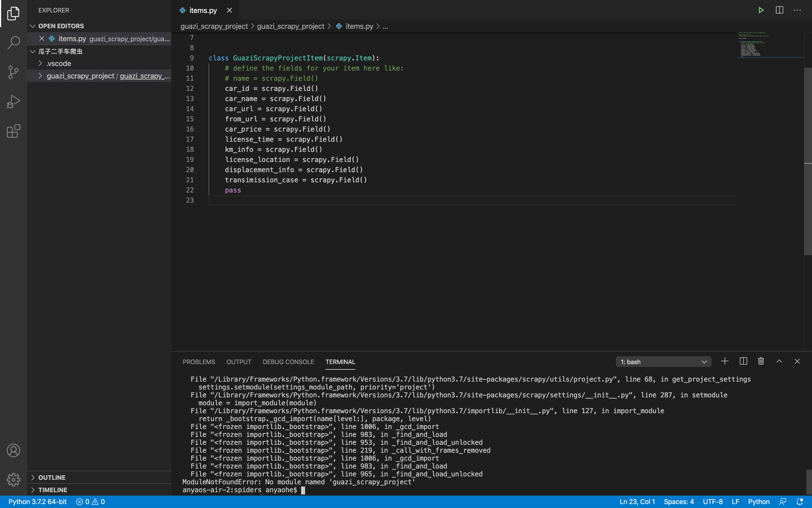Select items.py entry in Open Editors
Viewport: 812px width, 508px height.
pyautogui.click(x=99, y=39)
